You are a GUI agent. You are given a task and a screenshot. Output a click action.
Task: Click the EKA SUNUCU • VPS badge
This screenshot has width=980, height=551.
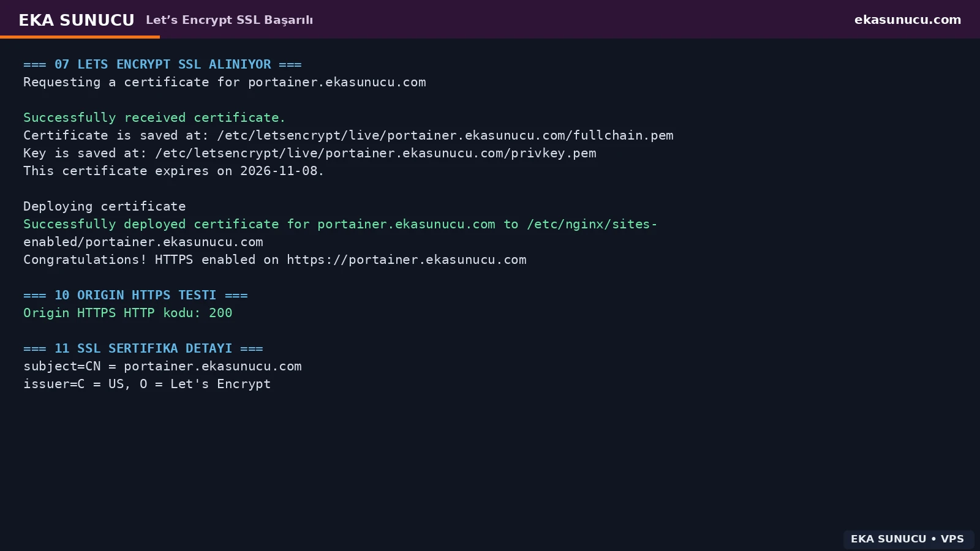(908, 539)
